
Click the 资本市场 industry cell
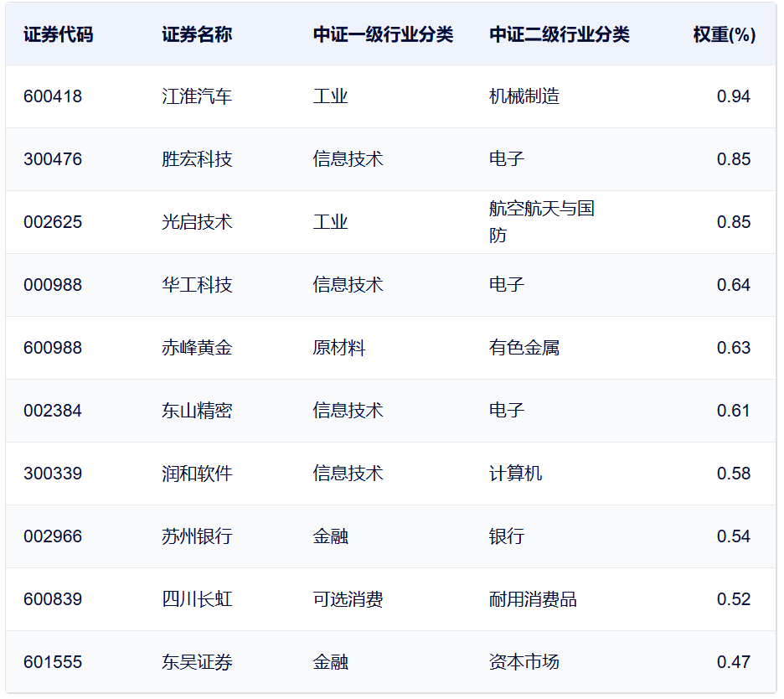point(524,662)
